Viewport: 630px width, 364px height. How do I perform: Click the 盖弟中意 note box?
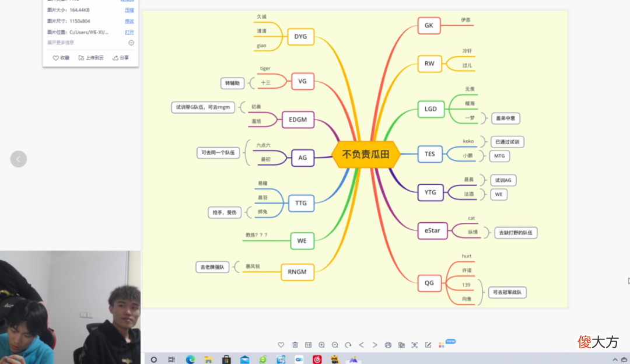(x=505, y=118)
